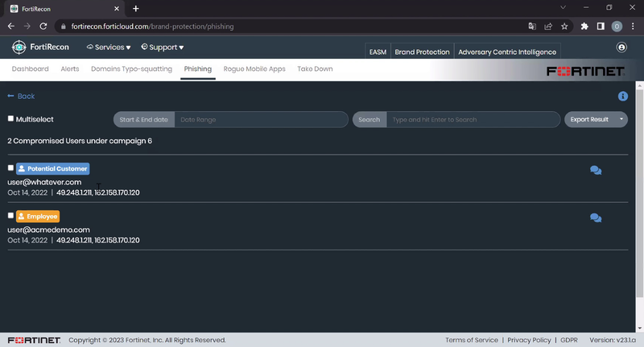Expand the Services dropdown menu
This screenshot has height=347, width=644.
(x=109, y=48)
